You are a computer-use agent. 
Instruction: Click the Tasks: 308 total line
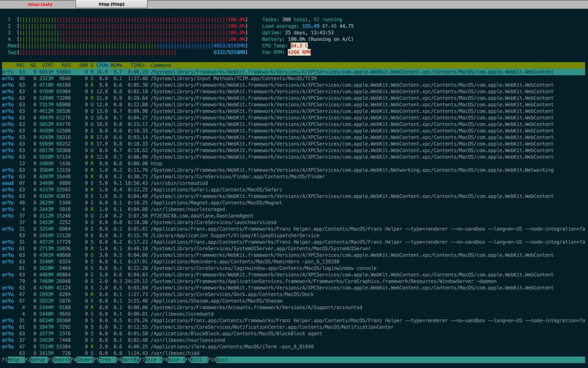(302, 20)
